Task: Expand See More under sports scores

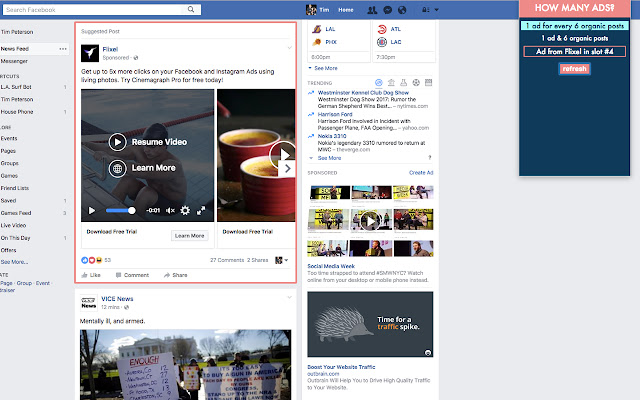Action: (x=324, y=68)
